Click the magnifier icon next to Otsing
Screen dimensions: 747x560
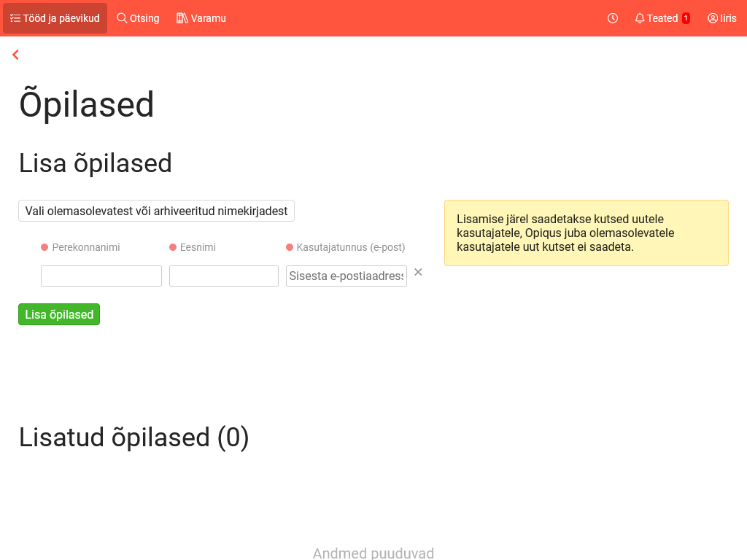[x=122, y=18]
